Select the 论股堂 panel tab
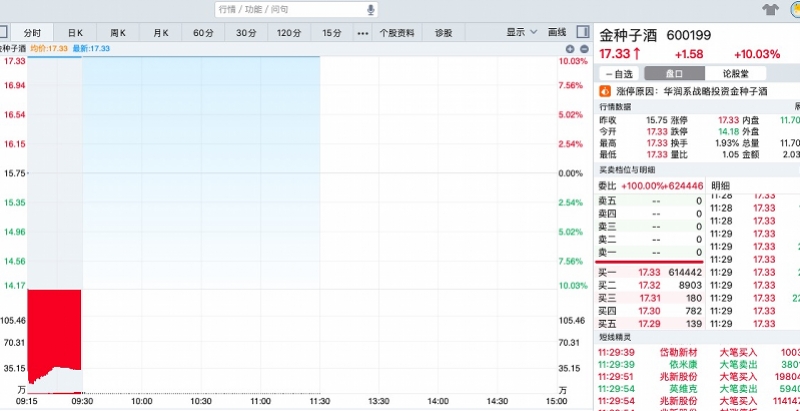 (736, 73)
